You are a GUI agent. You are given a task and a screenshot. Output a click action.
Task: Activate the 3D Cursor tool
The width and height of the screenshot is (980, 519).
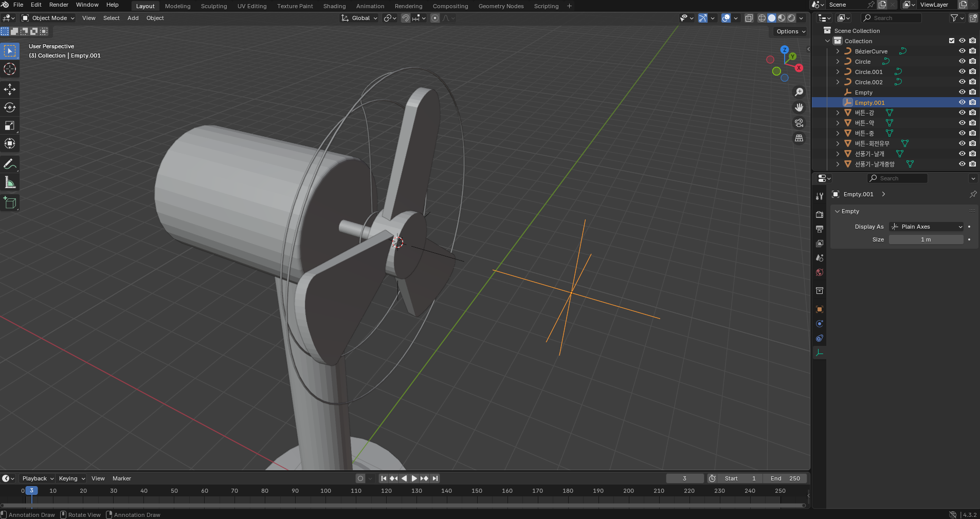click(10, 69)
